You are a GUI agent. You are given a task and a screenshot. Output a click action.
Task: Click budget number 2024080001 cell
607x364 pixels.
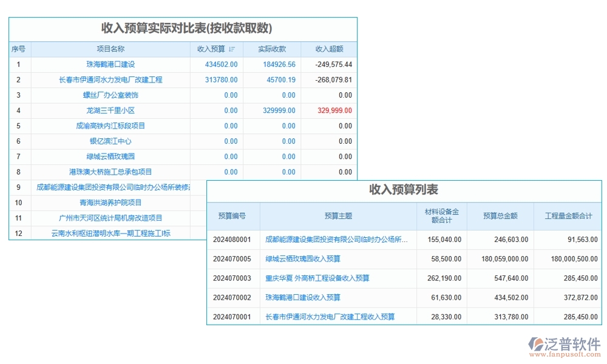232,240
